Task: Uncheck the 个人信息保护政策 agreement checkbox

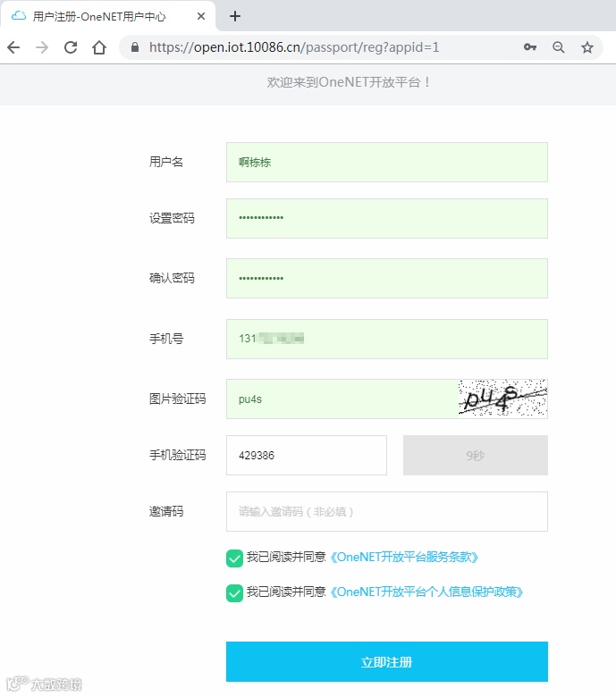Action: [234, 593]
